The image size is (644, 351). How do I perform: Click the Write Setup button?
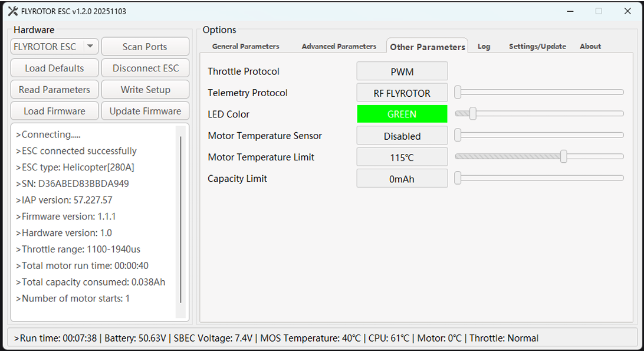(x=145, y=90)
